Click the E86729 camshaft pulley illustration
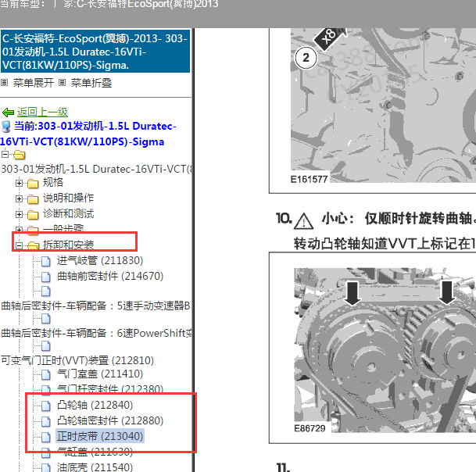 click(385, 350)
